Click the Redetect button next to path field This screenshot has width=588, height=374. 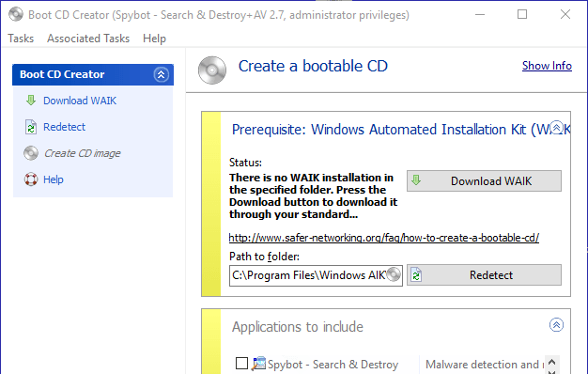(x=484, y=275)
